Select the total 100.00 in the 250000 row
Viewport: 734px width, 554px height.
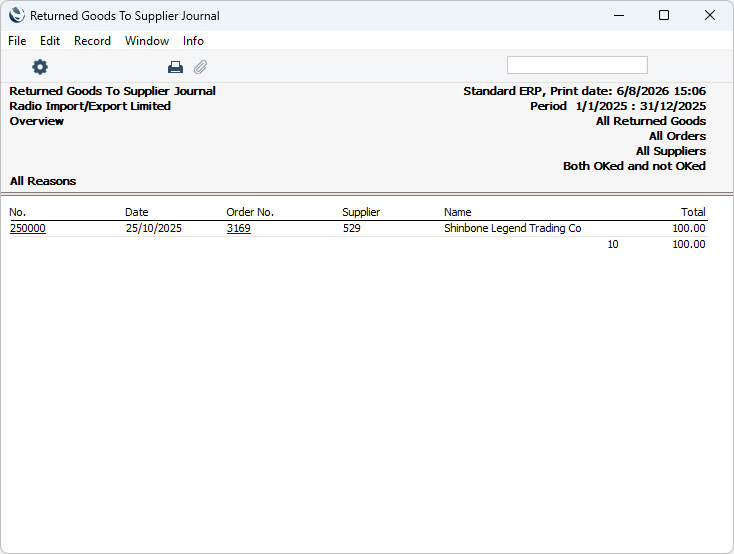(x=689, y=228)
